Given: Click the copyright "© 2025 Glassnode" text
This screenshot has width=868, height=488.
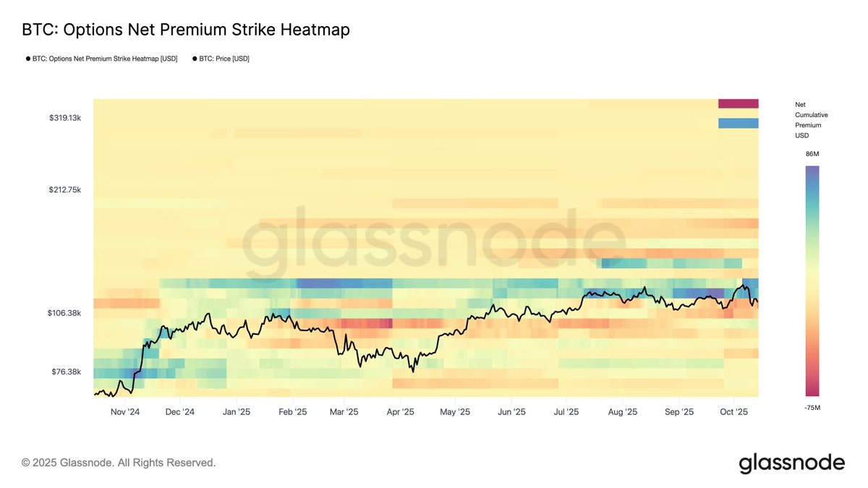Looking at the screenshot, I should point(119,463).
